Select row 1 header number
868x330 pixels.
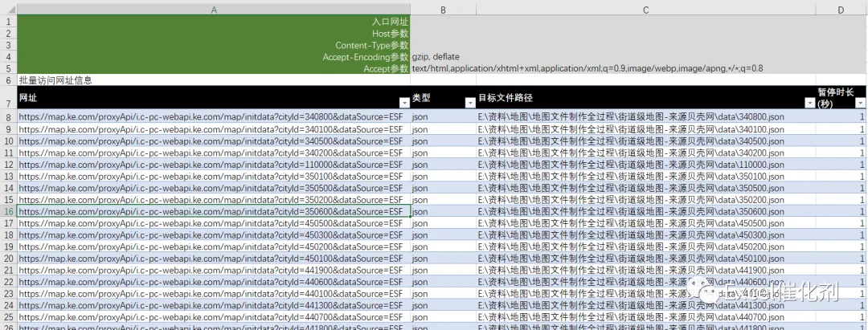click(8, 22)
